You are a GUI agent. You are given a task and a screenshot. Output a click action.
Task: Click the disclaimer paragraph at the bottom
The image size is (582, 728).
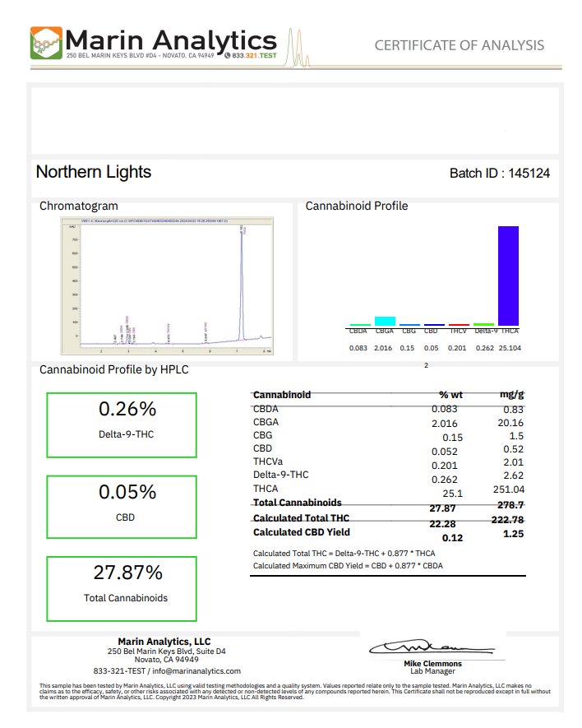point(295,691)
